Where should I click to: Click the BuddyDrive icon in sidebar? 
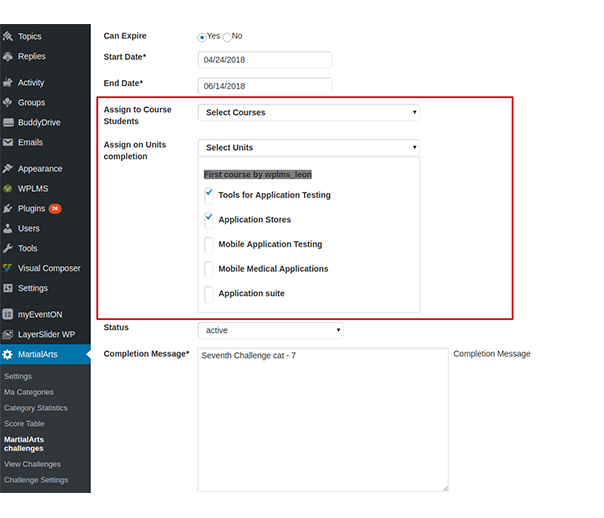[8, 123]
